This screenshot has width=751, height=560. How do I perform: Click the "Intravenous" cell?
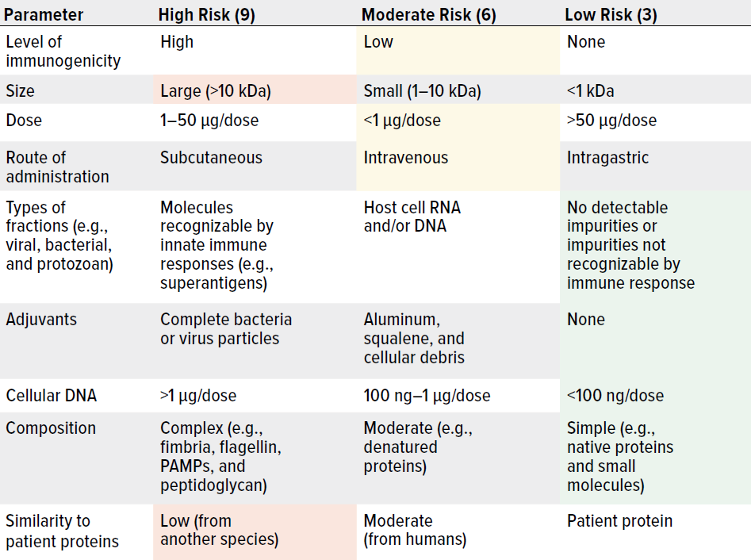click(406, 158)
